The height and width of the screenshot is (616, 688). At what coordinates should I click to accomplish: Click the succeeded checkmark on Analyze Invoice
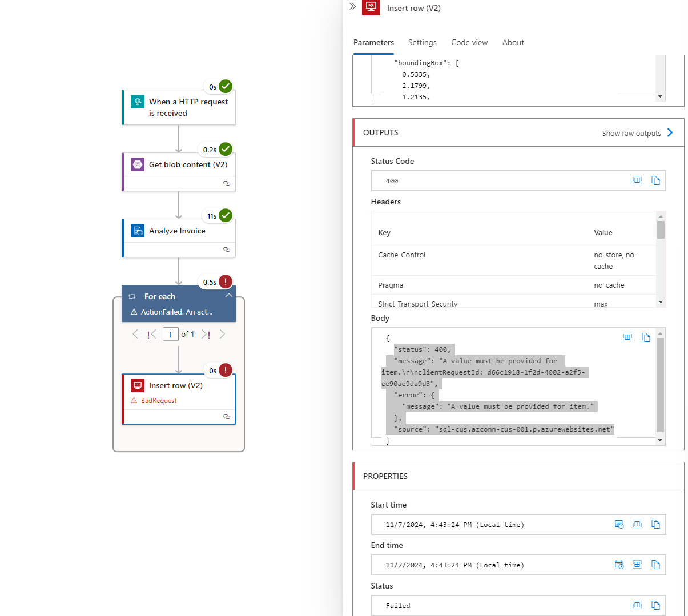pos(226,215)
